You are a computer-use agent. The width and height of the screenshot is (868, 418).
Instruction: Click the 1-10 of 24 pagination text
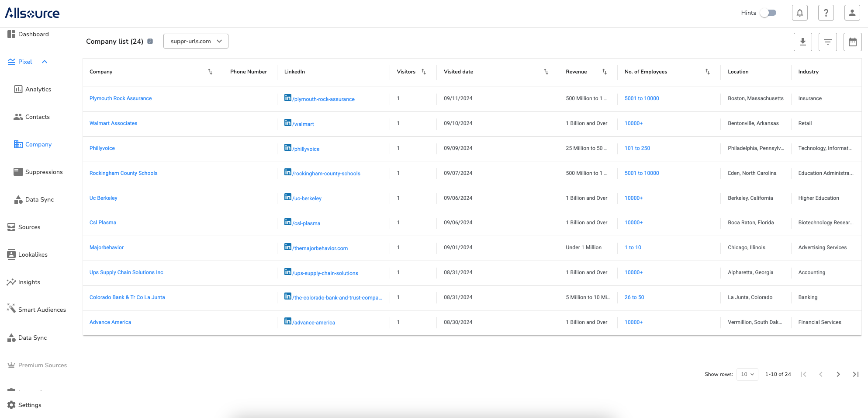778,374
